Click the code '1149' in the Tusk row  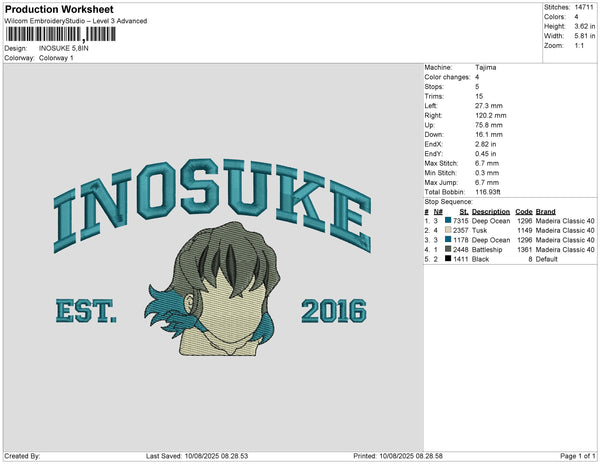tap(525, 230)
